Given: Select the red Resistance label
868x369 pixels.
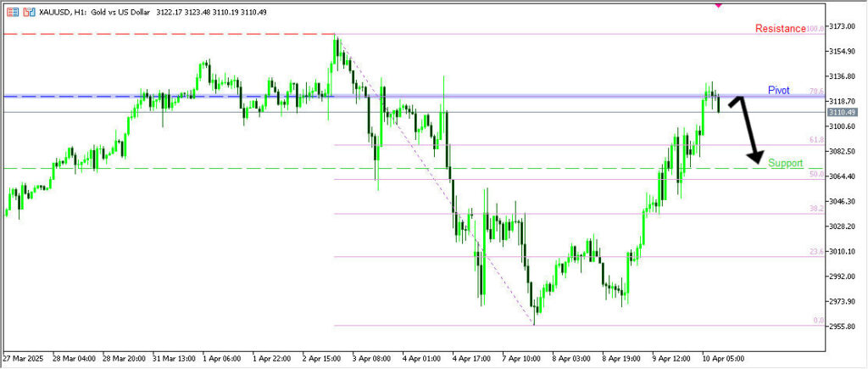Looking at the screenshot, I should (779, 29).
